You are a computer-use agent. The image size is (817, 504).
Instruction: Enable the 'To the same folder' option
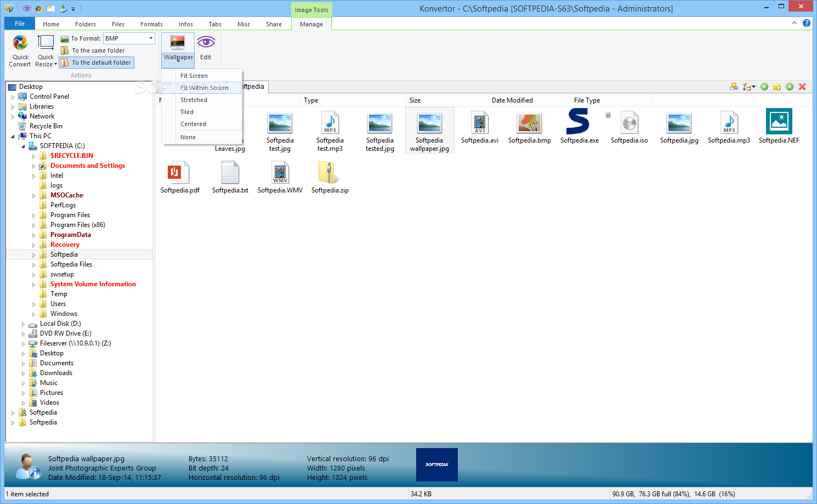point(93,50)
